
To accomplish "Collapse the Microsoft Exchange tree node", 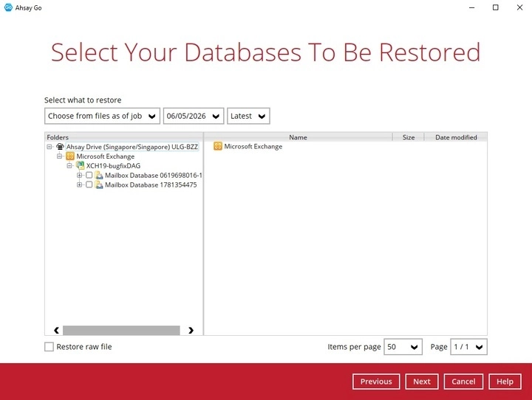I will point(60,156).
